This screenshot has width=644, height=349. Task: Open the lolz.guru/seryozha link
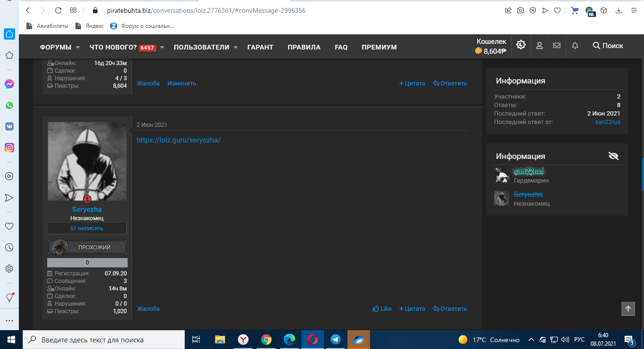(x=179, y=140)
